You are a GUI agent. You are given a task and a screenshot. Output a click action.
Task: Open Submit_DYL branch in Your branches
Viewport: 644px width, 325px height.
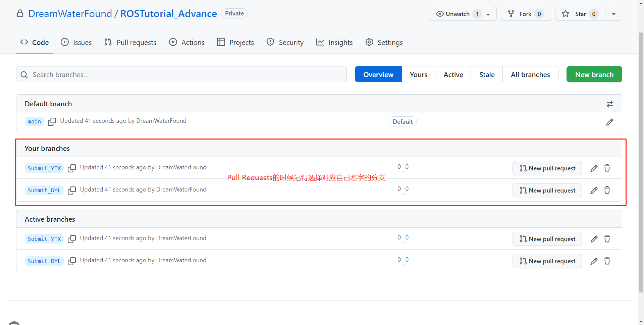coord(44,190)
